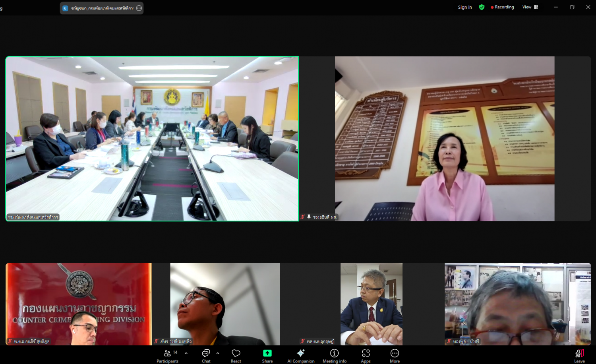
Task: Click the red Recording indicator
Action: [x=503, y=7]
